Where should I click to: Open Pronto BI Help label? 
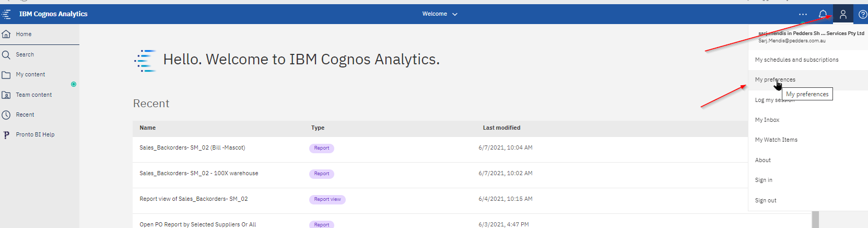pos(35,134)
